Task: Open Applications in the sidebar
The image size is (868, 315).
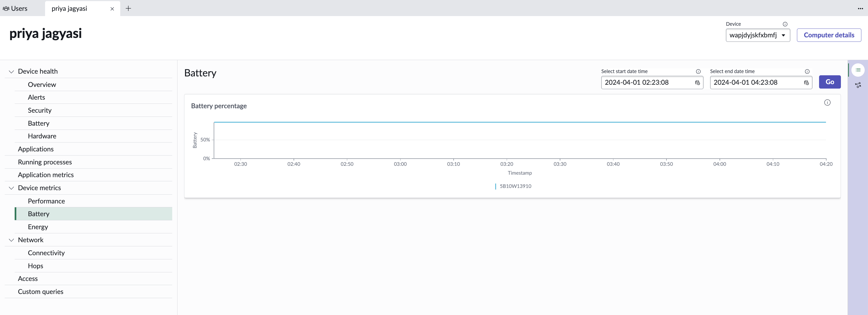Action: 88,149
